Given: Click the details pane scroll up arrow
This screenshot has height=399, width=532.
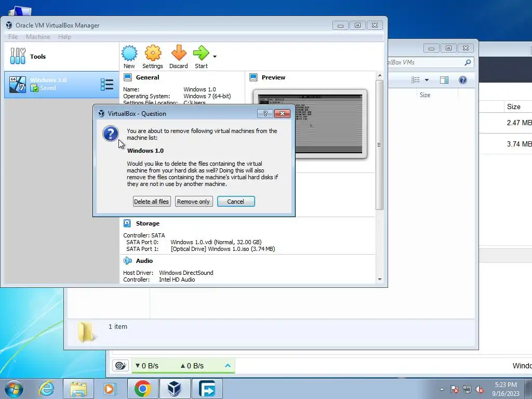Looking at the screenshot, I should point(380,75).
